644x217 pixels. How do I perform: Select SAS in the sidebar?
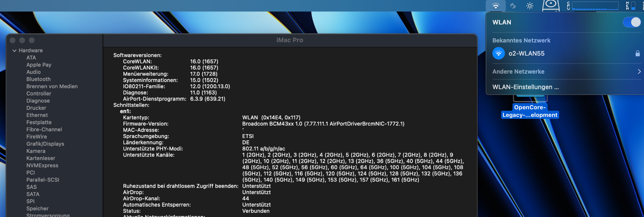pos(32,187)
